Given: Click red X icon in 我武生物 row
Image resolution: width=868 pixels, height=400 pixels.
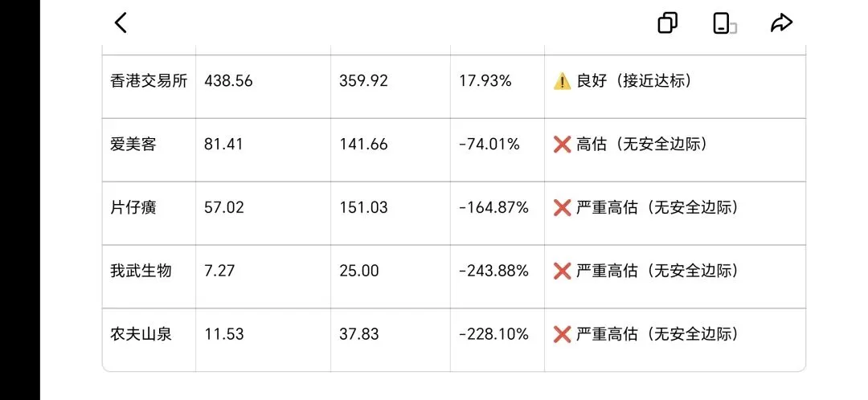Looking at the screenshot, I should click(562, 271).
